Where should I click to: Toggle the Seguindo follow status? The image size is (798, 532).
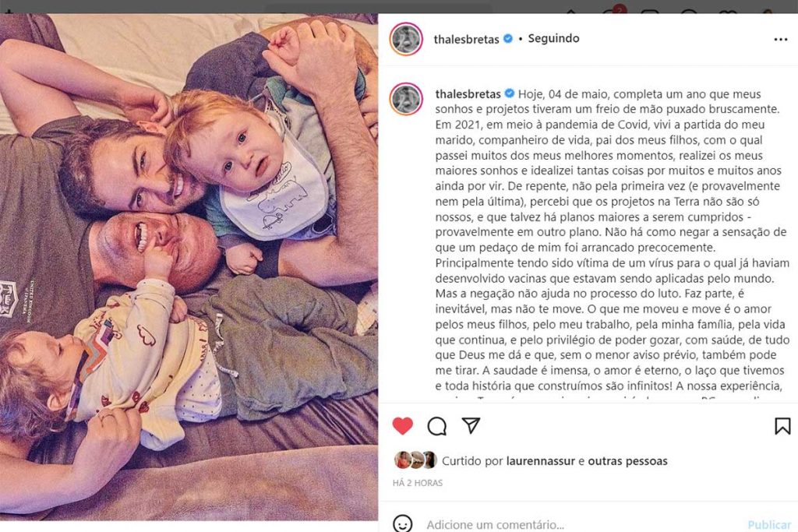pyautogui.click(x=553, y=39)
